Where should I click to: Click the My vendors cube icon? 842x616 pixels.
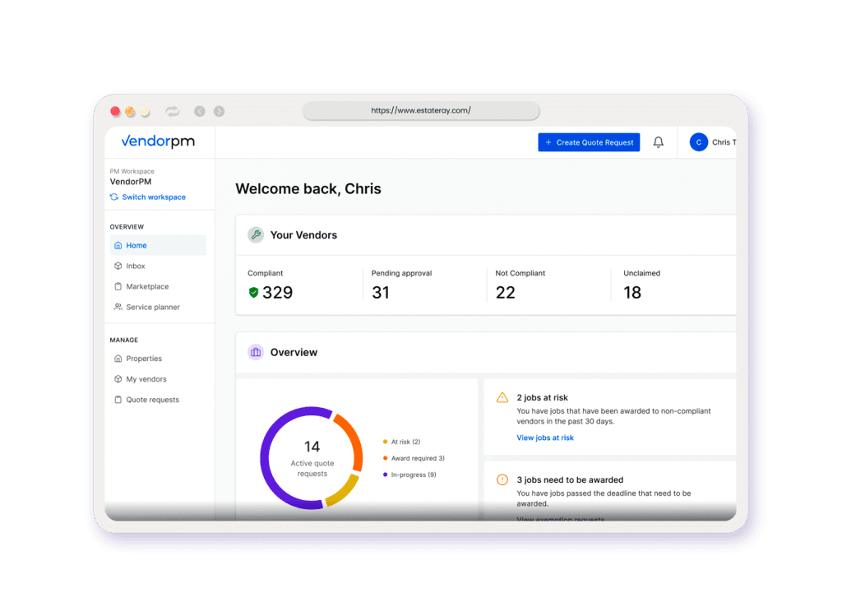[118, 378]
